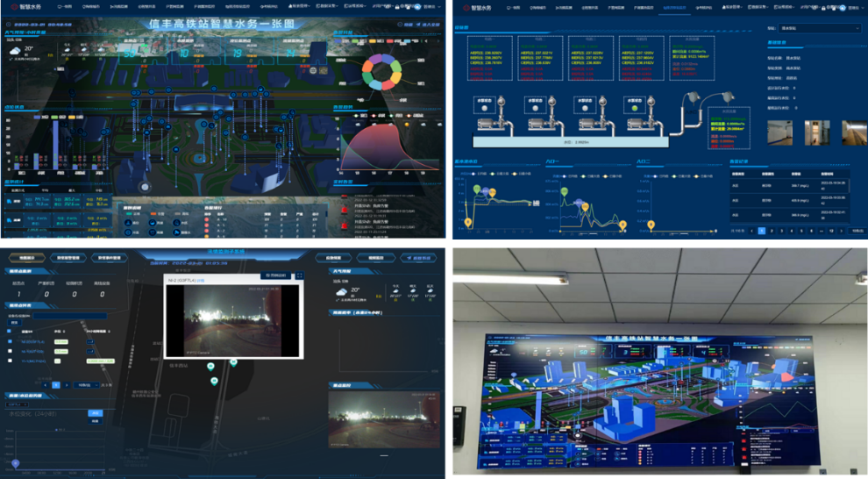Check the second device row checkbox

pos(10,351)
